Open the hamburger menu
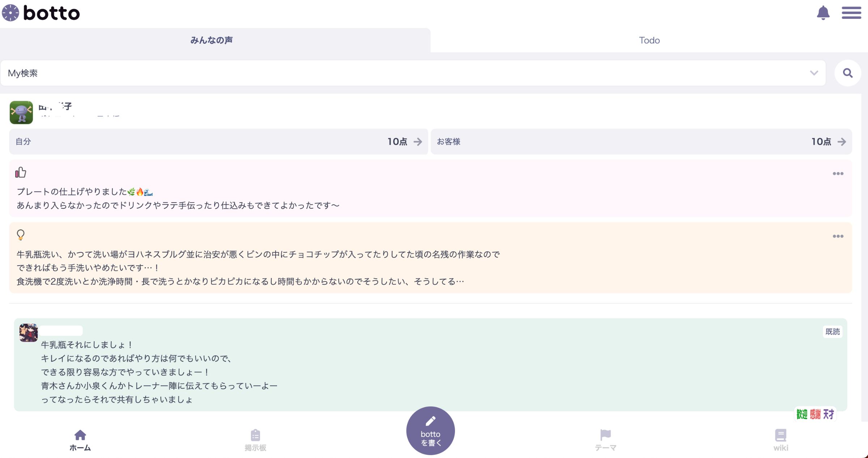The height and width of the screenshot is (458, 868). tap(851, 13)
